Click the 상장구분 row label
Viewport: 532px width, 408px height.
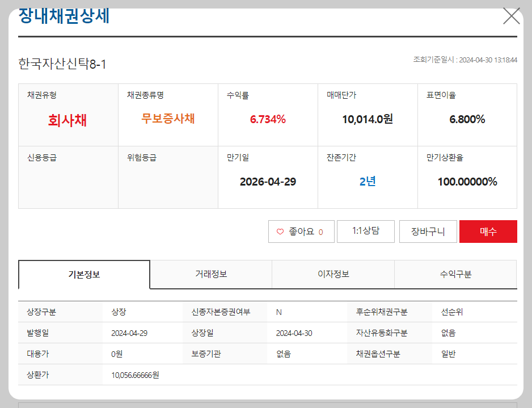[x=41, y=312]
